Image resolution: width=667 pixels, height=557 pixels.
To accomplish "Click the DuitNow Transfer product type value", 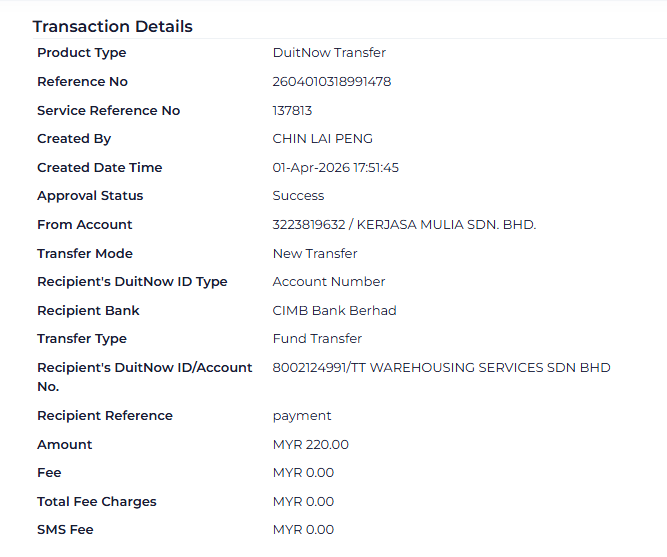I will (329, 53).
